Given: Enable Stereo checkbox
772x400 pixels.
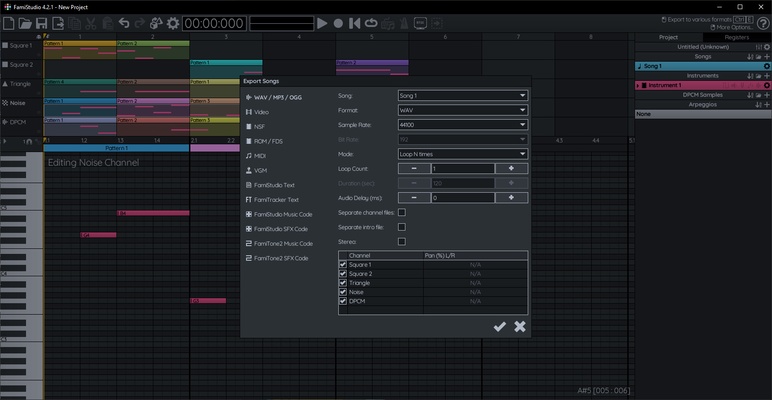Looking at the screenshot, I should coord(402,242).
